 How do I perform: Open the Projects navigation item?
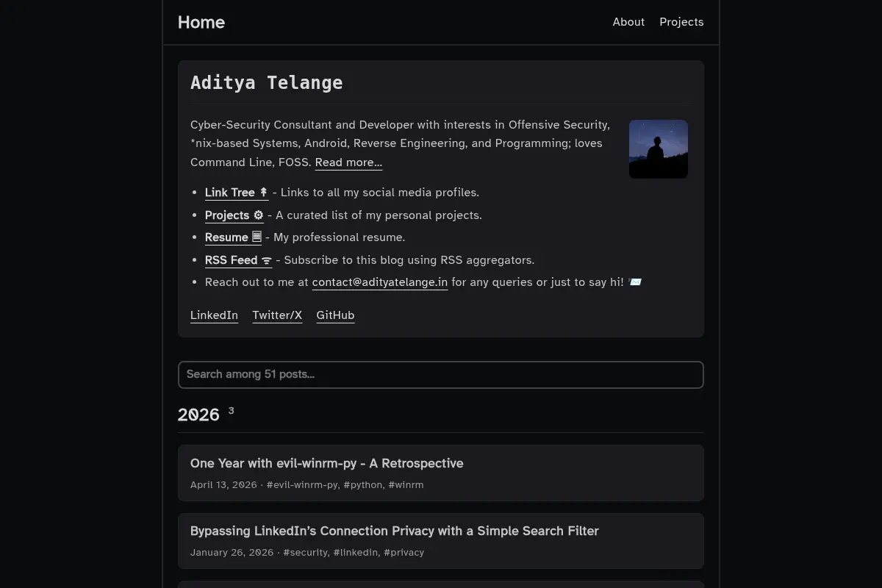681,22
